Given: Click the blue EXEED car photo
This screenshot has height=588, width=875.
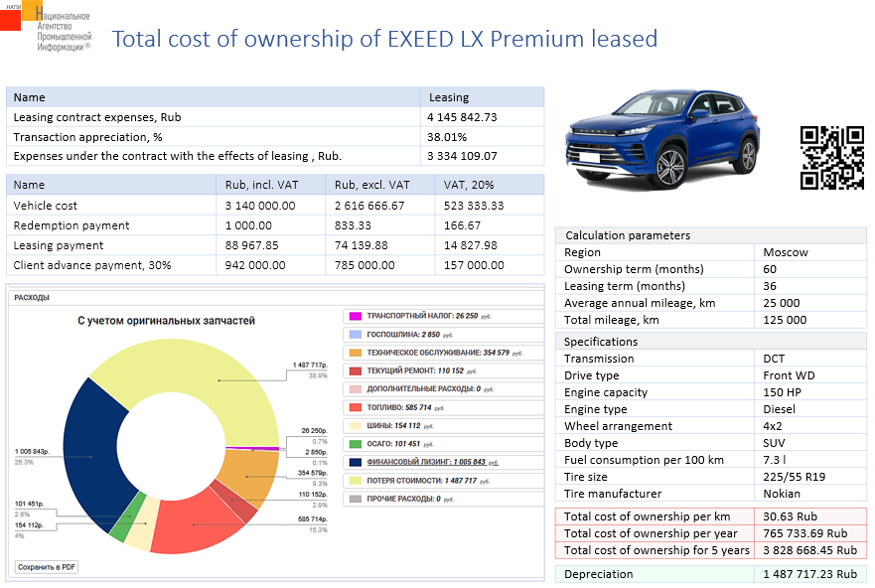Looking at the screenshot, I should click(x=662, y=139).
